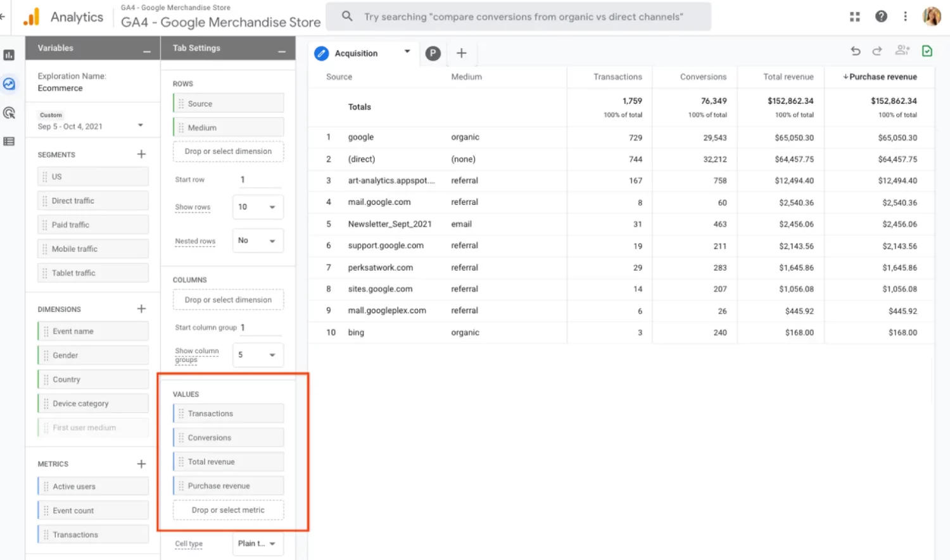Click the Medium chip under Rows
Image resolution: width=950 pixels, height=560 pixels.
[228, 127]
